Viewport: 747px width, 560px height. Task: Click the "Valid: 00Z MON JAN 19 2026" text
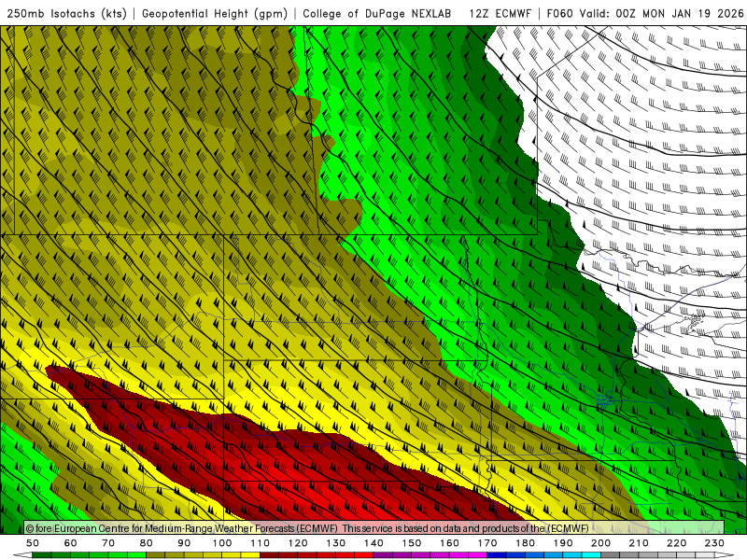[x=662, y=14]
